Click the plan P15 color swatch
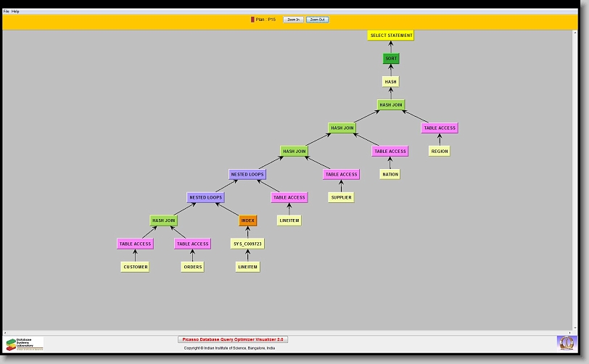 [252, 20]
